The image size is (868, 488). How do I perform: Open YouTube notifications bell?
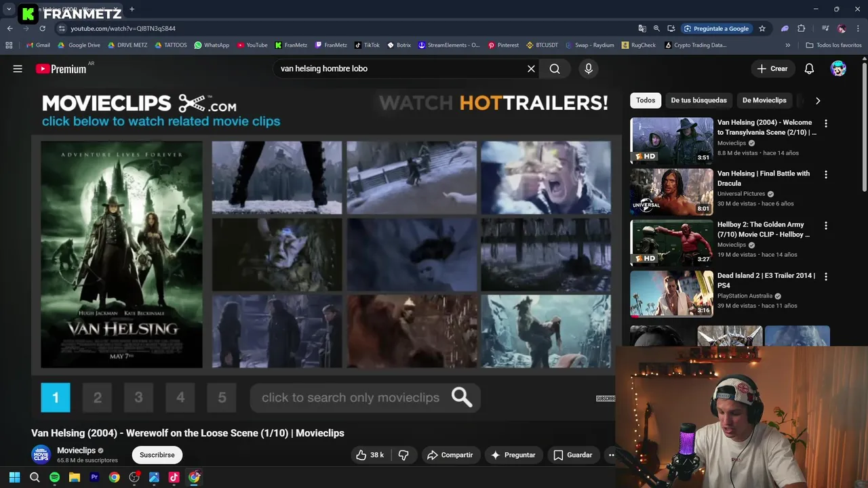pyautogui.click(x=809, y=68)
